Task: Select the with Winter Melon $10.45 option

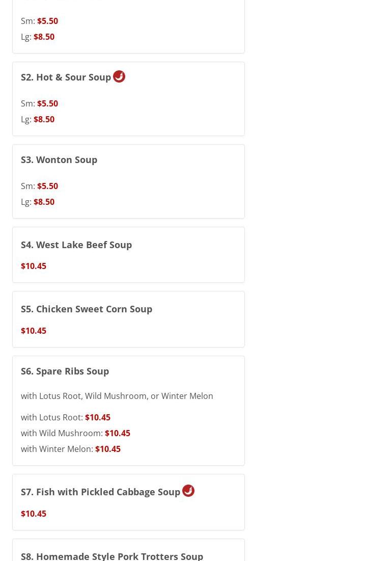Action: [x=107, y=449]
